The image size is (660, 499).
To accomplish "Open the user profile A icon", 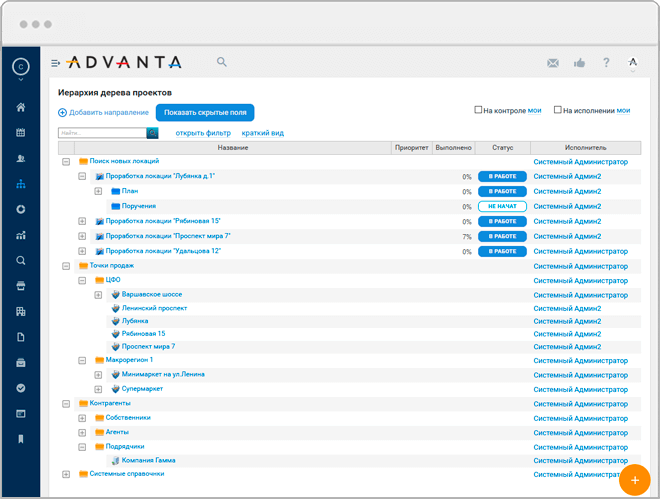I will click(x=633, y=62).
